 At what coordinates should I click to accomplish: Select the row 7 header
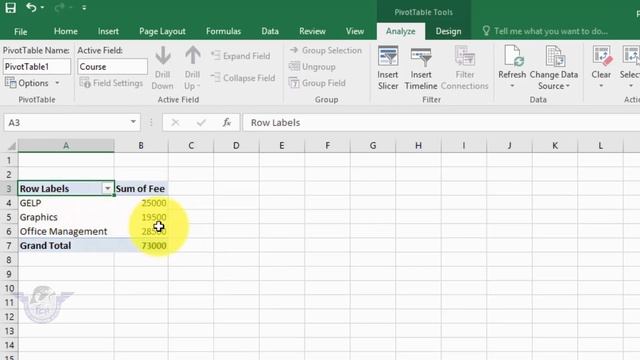point(9,246)
